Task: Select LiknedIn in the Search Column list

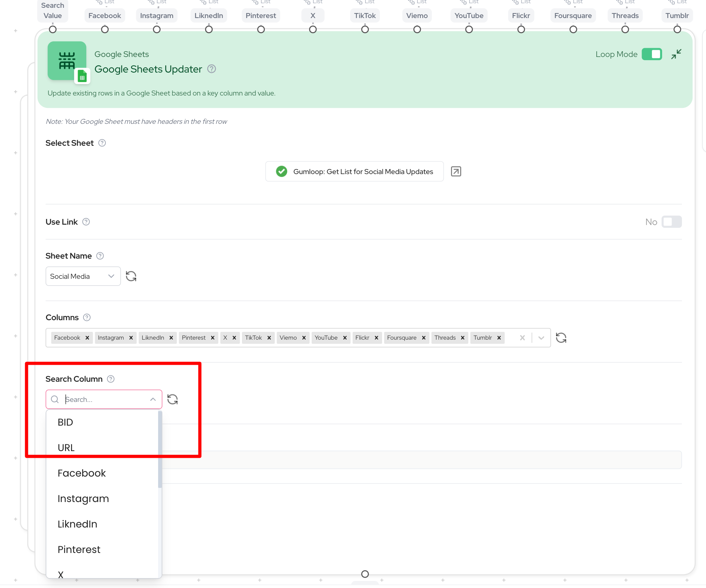Action: [102, 524]
